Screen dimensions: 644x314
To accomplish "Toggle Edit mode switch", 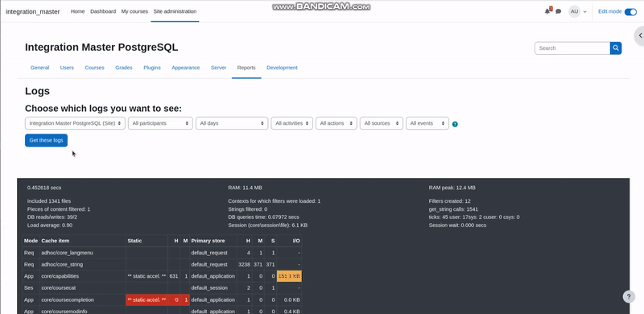I will 630,12.
